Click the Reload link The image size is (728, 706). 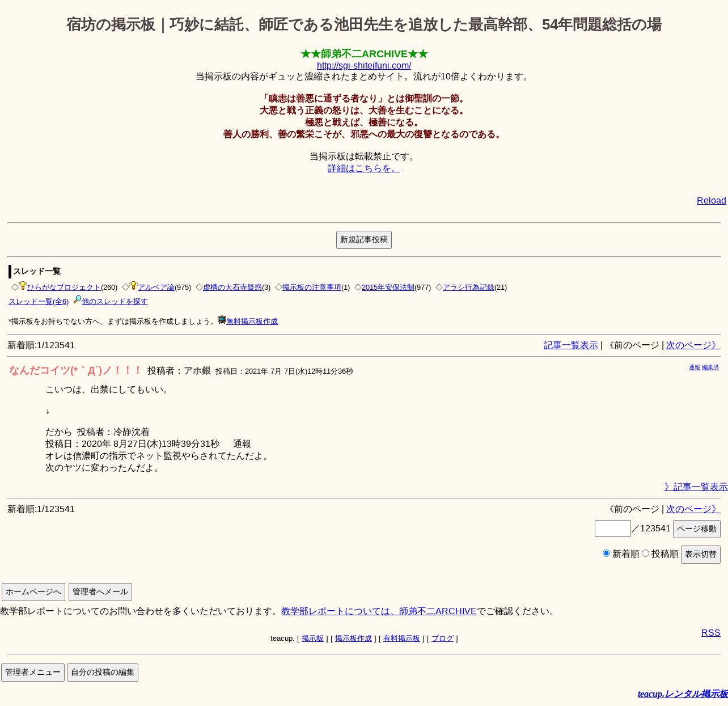[x=712, y=201]
